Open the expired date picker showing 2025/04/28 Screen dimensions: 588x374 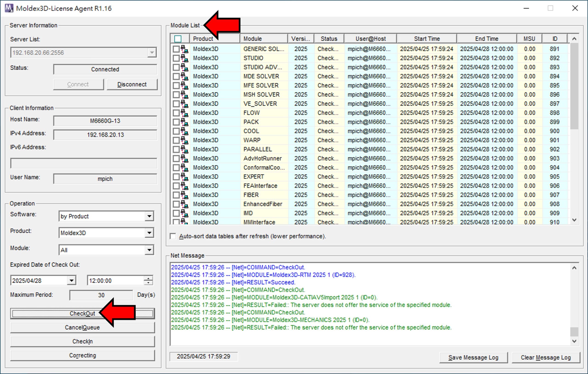pos(71,280)
